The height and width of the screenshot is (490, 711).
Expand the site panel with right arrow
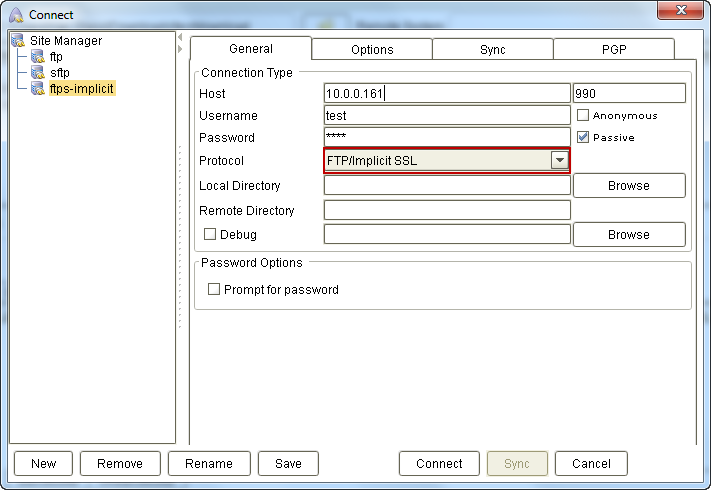(x=180, y=49)
